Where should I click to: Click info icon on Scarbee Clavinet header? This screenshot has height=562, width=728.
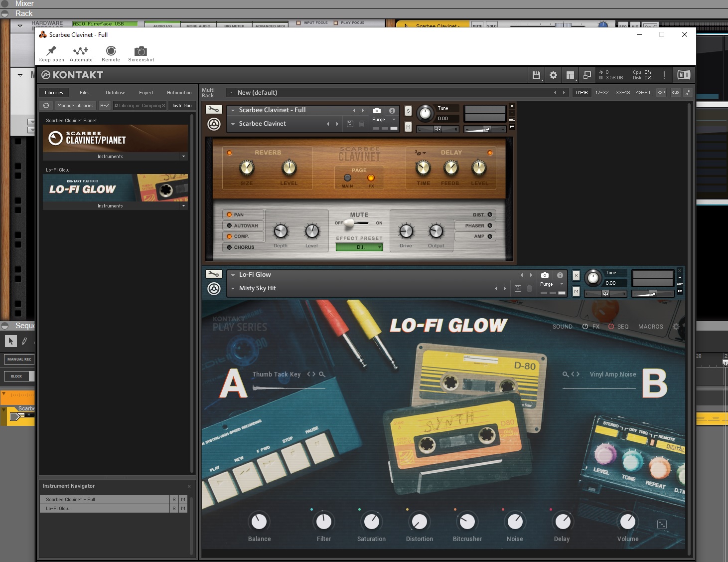[392, 110]
